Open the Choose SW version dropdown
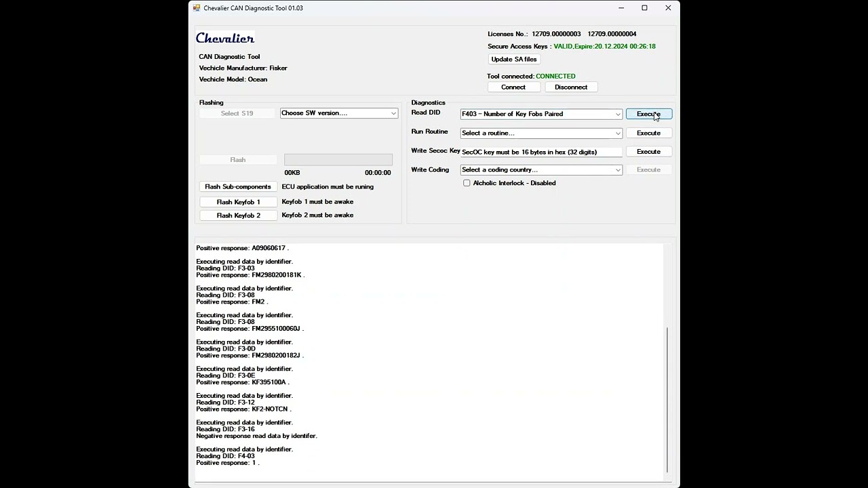This screenshot has width=868, height=488. pos(338,113)
